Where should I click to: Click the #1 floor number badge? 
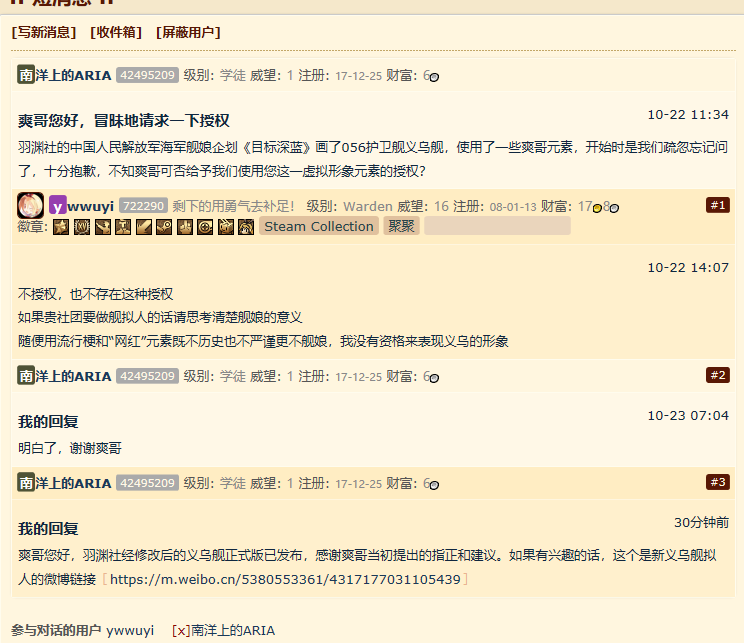(717, 205)
